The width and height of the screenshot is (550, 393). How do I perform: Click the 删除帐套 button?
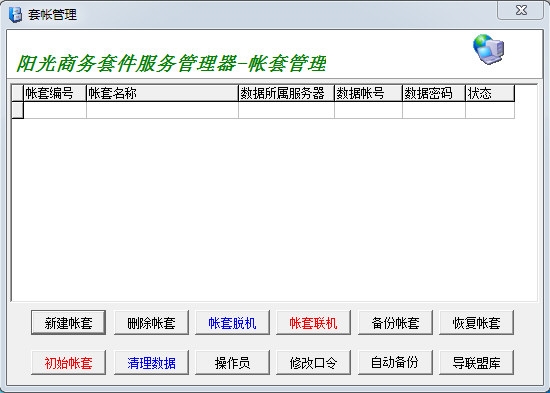tap(151, 322)
